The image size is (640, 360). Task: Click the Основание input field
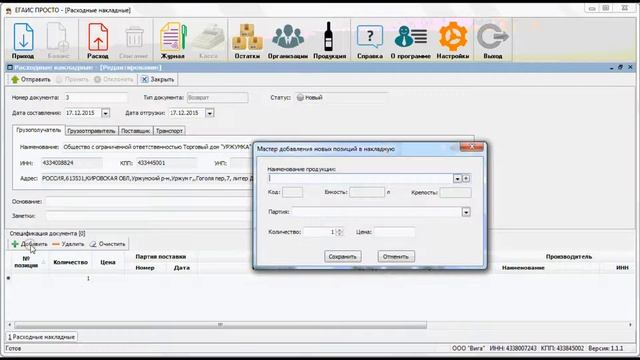tap(149, 202)
